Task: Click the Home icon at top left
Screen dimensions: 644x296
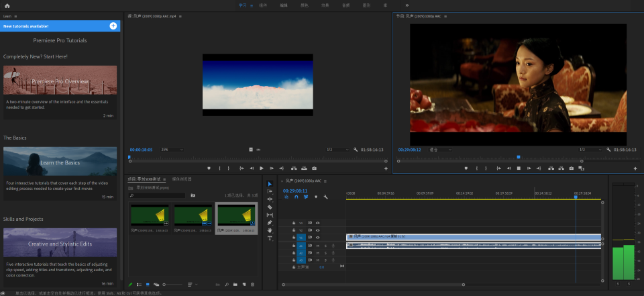Action: point(7,5)
